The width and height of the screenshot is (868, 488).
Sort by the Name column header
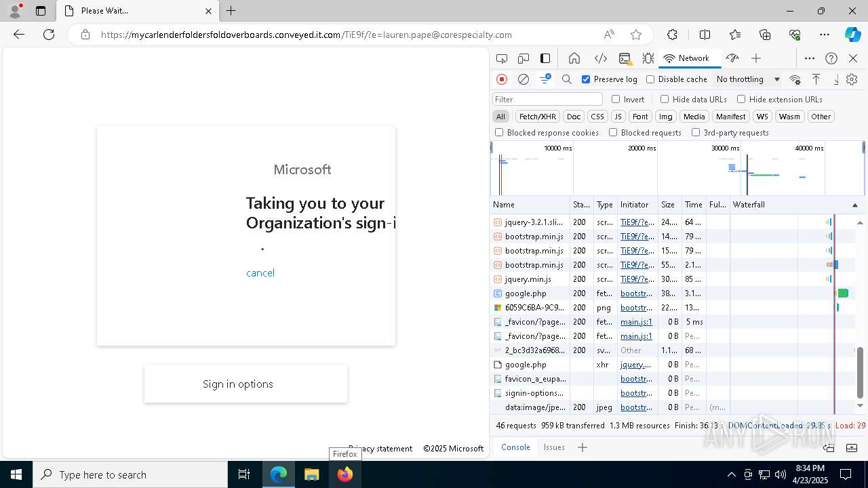[x=530, y=205]
